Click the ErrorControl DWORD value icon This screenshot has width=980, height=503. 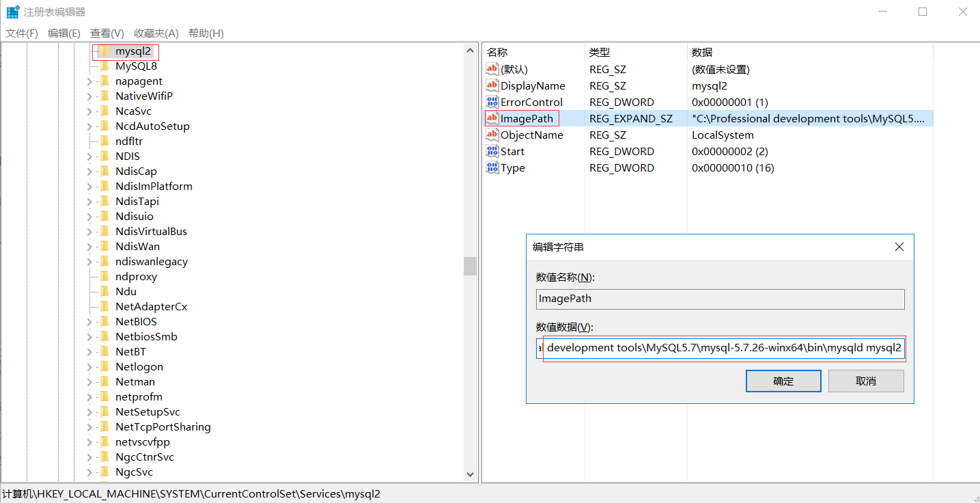(x=492, y=102)
